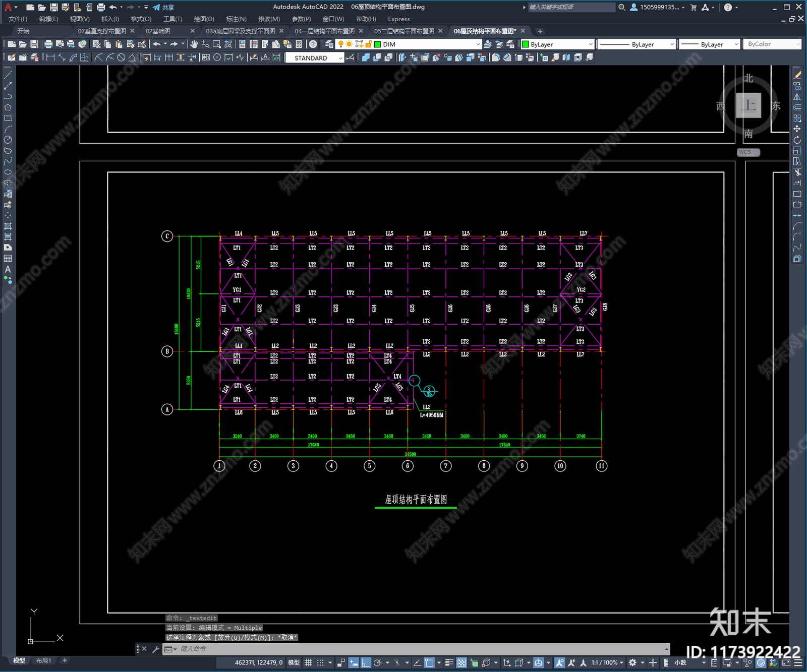This screenshot has height=672, width=807.
Task: Click the Plot (print) icon in the standard toolbar
Action: coord(48,44)
